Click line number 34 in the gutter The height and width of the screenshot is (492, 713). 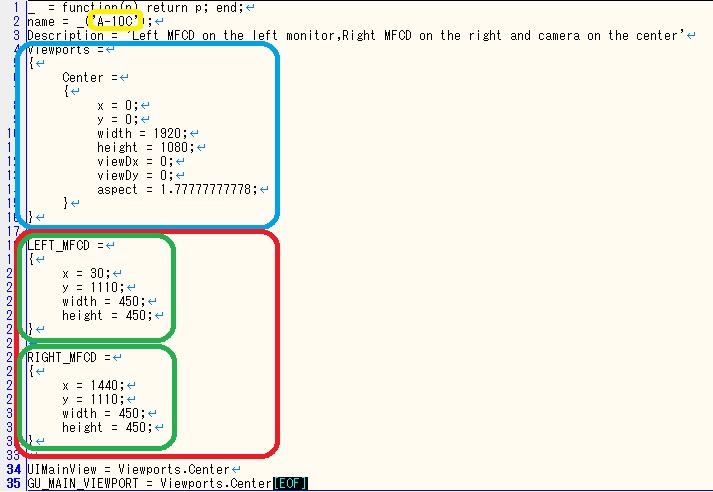[x=14, y=469]
